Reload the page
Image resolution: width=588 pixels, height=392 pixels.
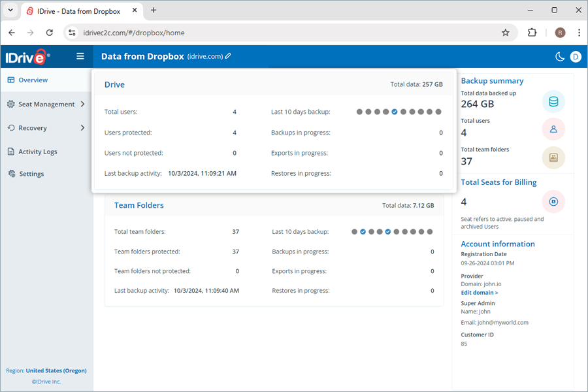point(50,33)
